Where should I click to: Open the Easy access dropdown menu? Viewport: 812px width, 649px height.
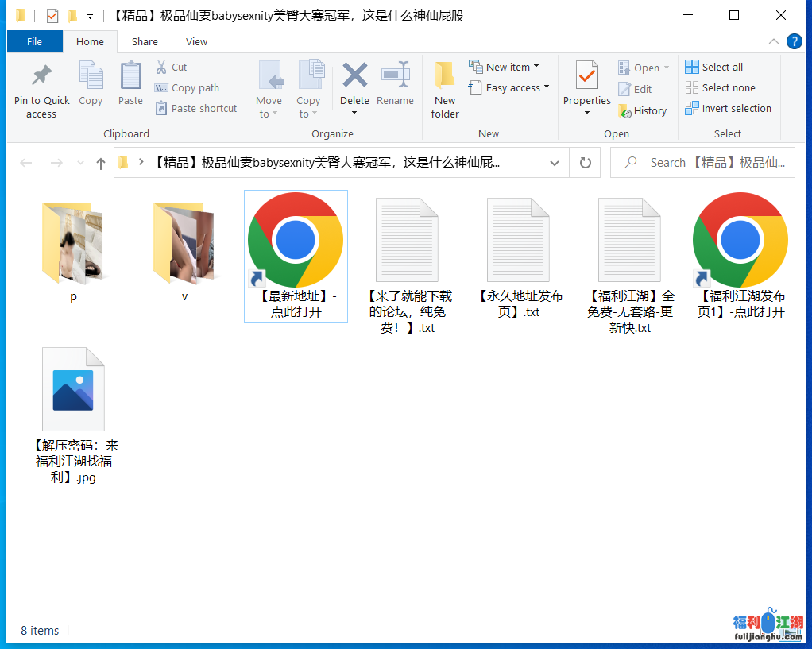coord(510,88)
